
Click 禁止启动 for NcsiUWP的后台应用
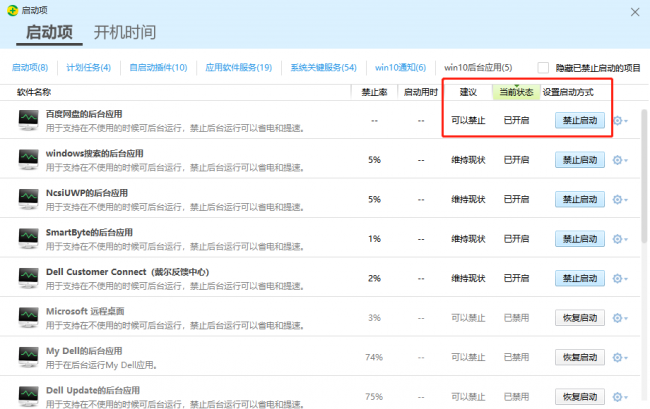coord(580,200)
